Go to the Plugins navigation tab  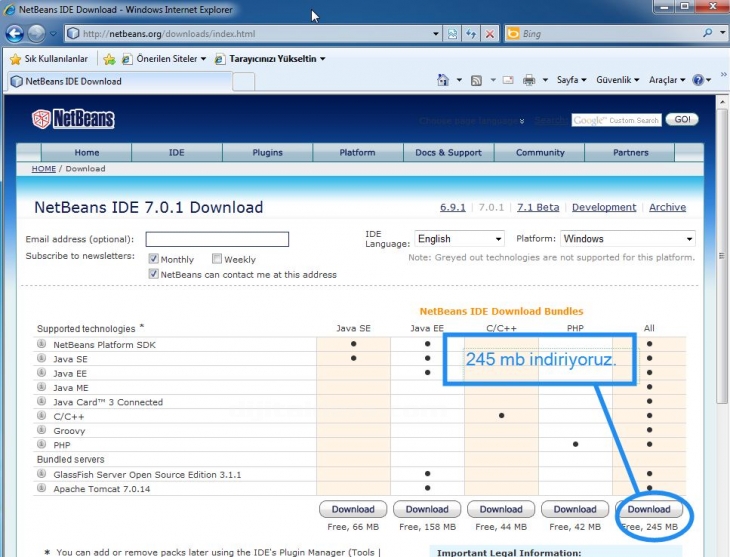(x=267, y=153)
